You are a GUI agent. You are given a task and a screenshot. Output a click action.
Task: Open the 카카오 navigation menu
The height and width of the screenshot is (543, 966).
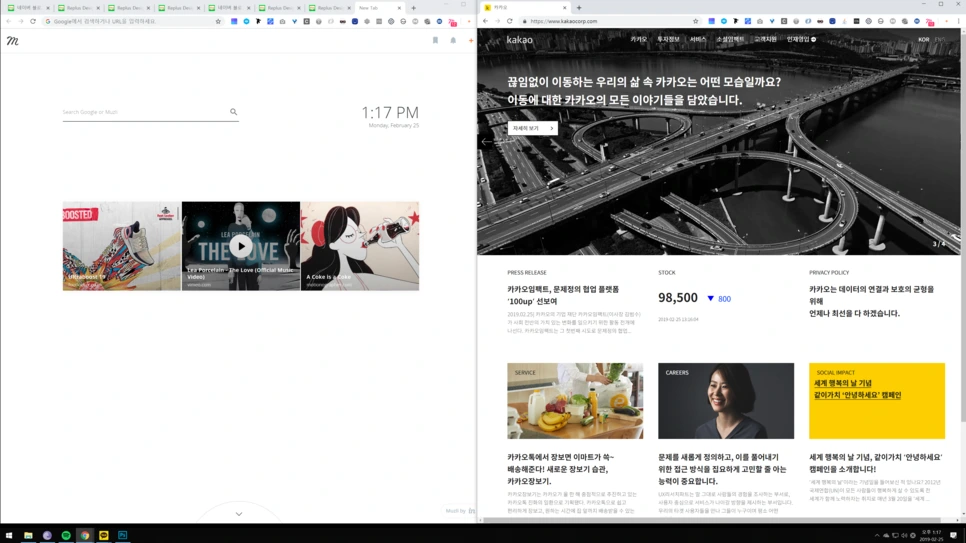[639, 39]
